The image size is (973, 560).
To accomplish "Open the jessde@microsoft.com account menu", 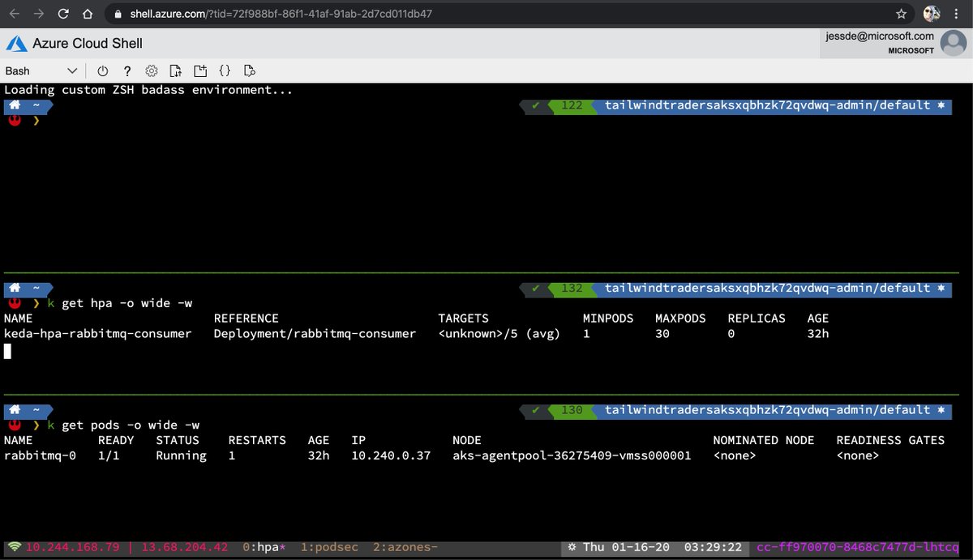I will (x=896, y=42).
